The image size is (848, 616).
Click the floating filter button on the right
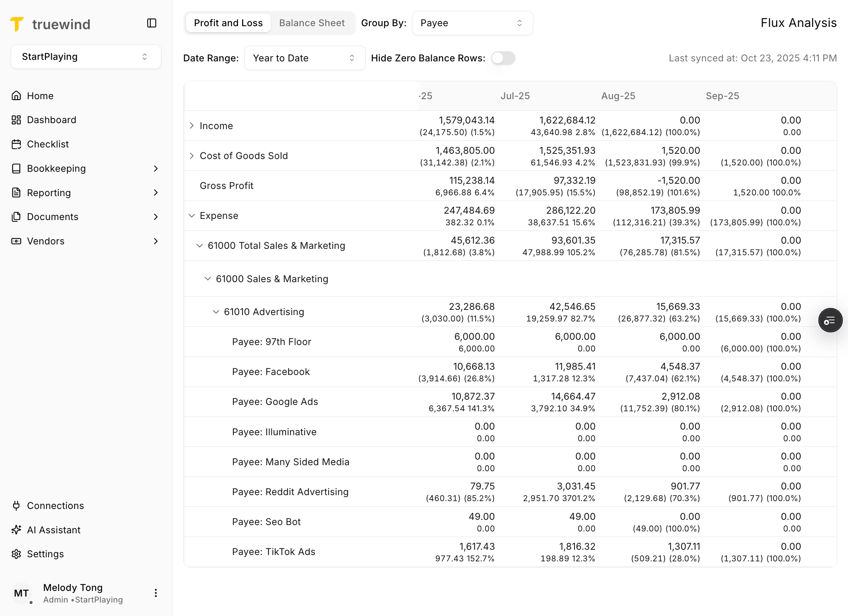(830, 320)
